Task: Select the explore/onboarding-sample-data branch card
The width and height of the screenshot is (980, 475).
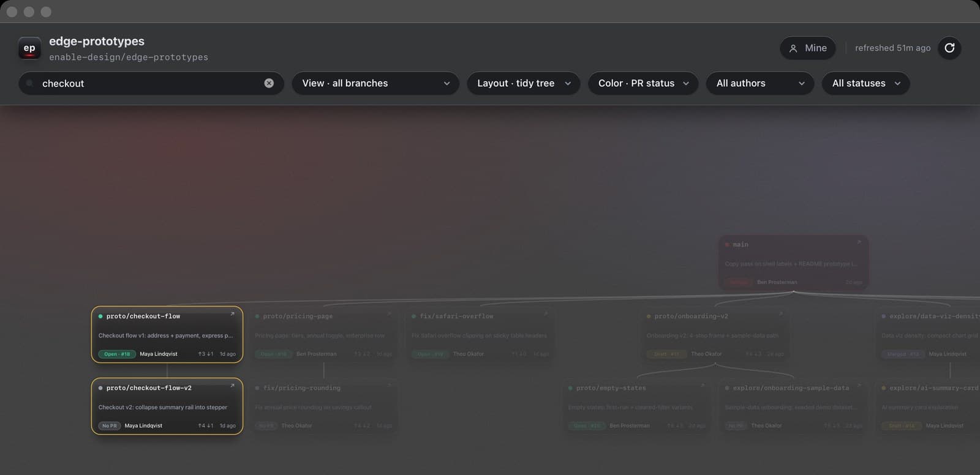Action: pyautogui.click(x=793, y=406)
